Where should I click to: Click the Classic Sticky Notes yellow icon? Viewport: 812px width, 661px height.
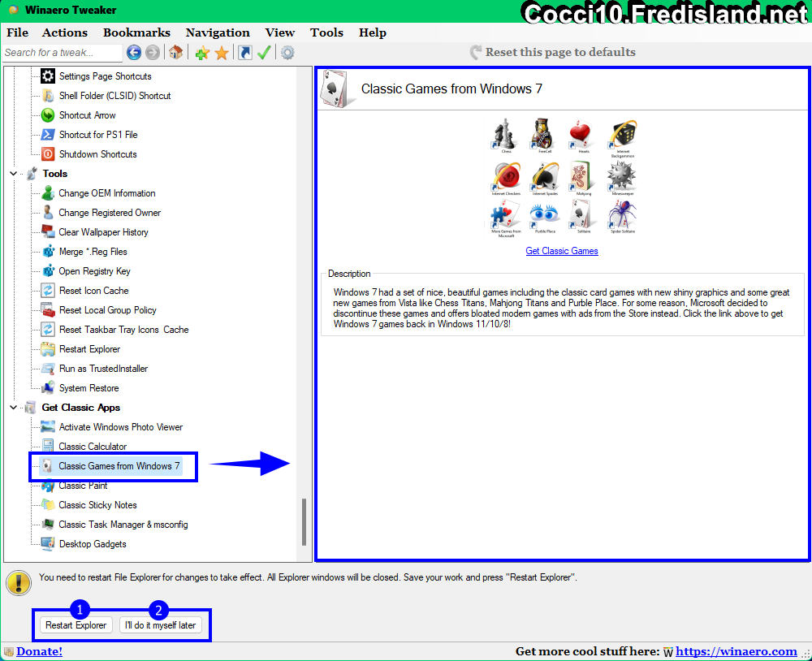point(48,505)
